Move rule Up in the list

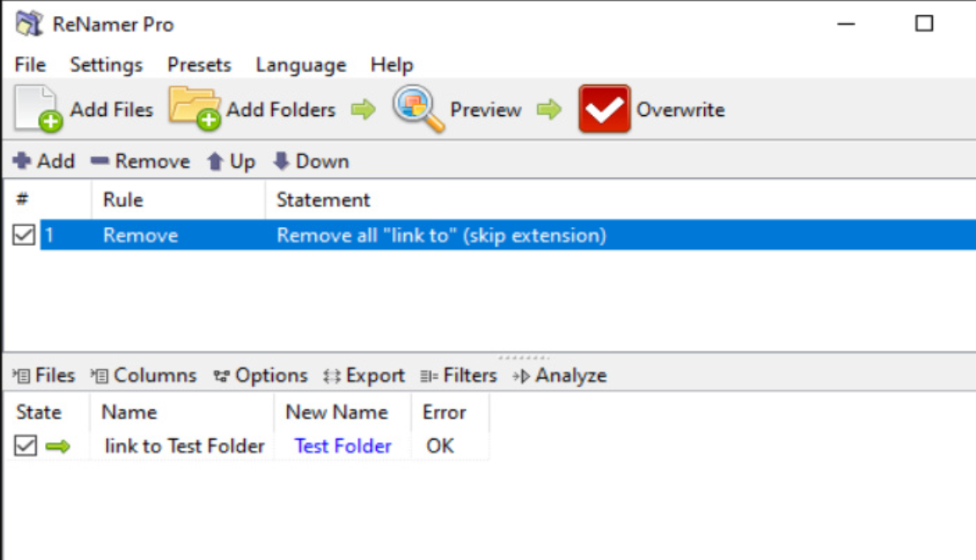pyautogui.click(x=231, y=161)
